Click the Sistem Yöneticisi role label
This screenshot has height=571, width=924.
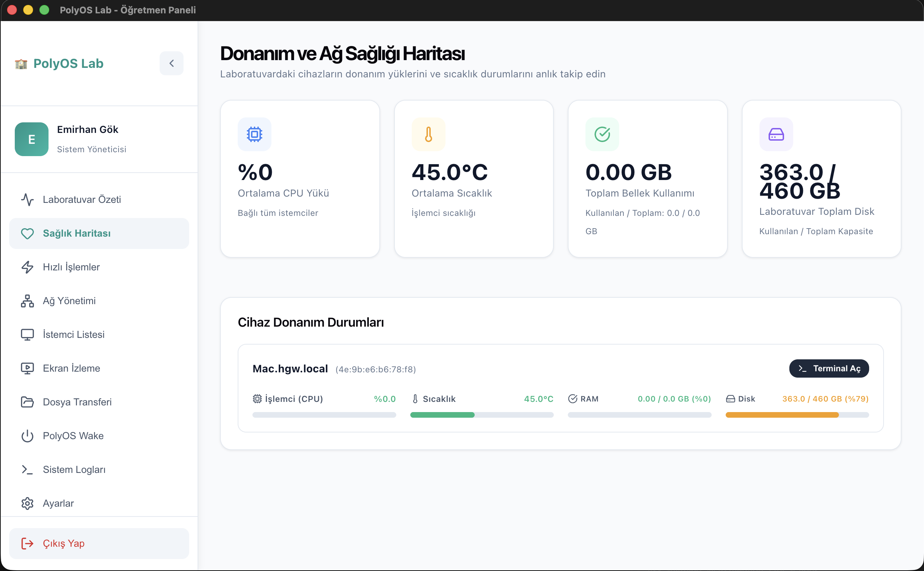[x=92, y=149]
